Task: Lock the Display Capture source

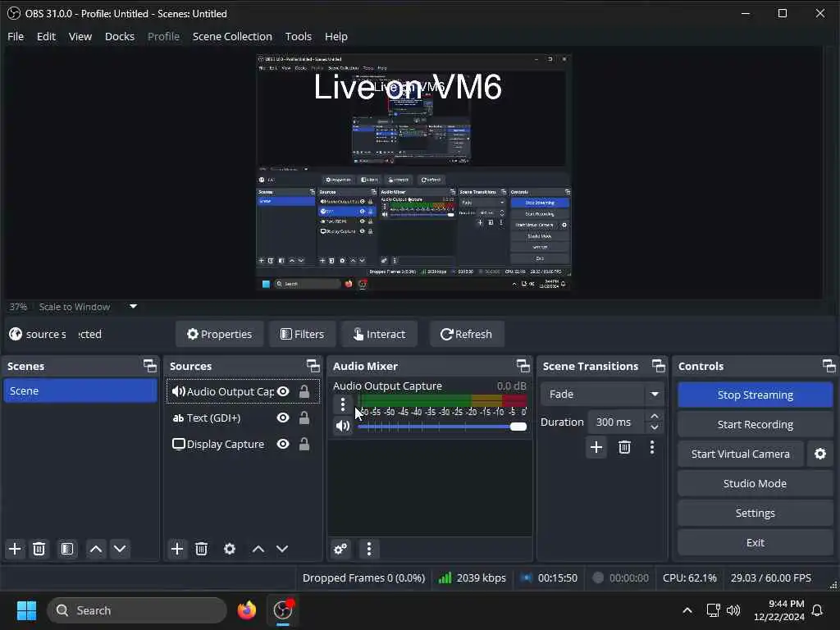Action: 304,444
